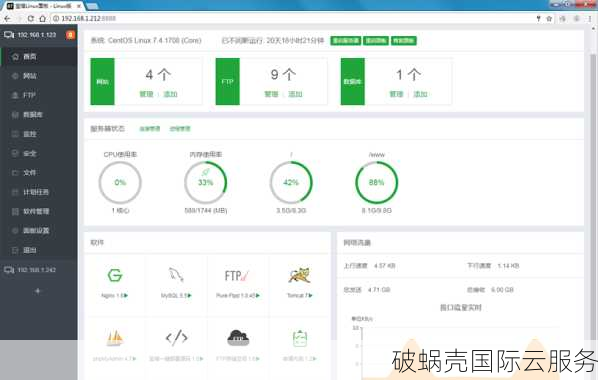The height and width of the screenshot is (380, 598).
Task: Click 添加 link under 9 个 FTP
Action: (295, 94)
